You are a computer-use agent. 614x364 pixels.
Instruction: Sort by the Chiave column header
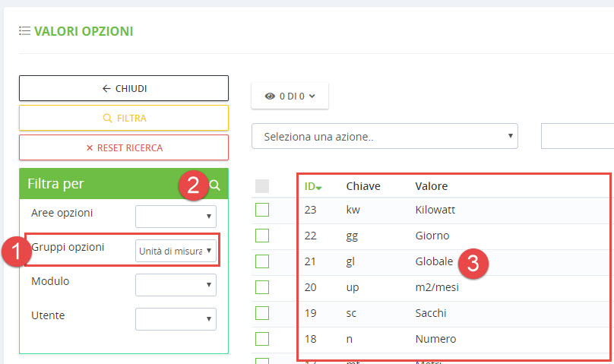click(x=363, y=186)
